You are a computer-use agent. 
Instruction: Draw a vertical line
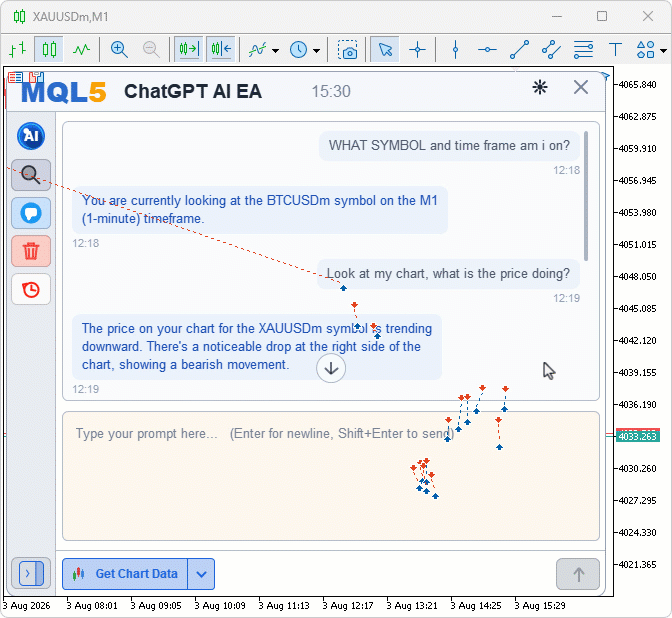click(x=455, y=50)
